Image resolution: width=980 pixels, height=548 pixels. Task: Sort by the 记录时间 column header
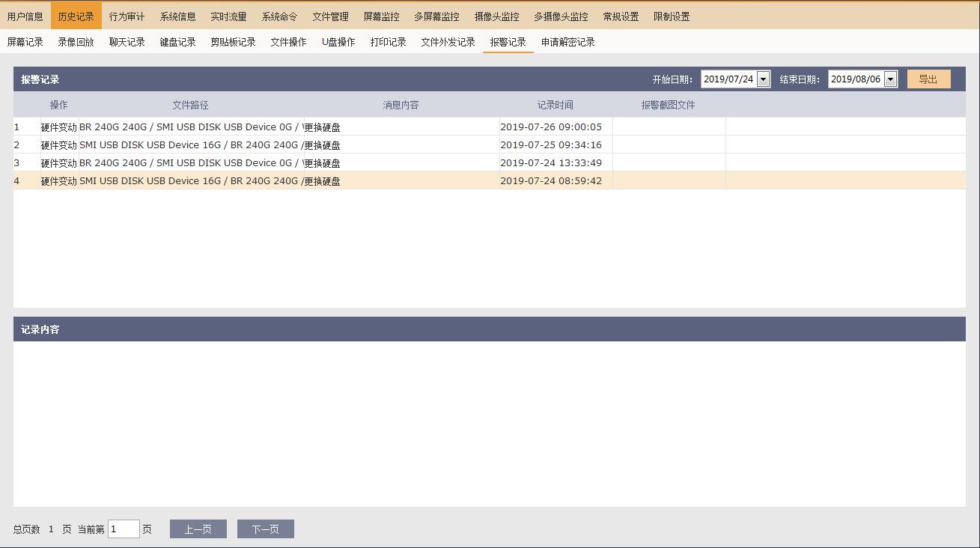pos(555,105)
